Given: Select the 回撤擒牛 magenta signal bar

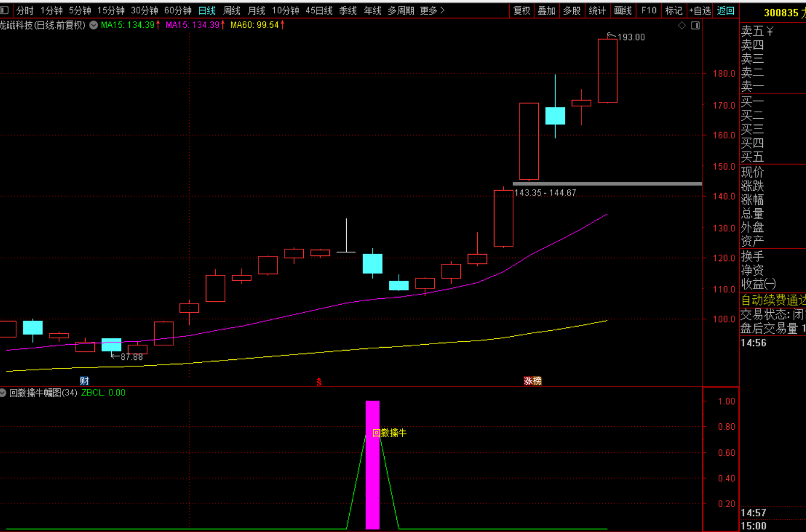Looking at the screenshot, I should coord(372,465).
